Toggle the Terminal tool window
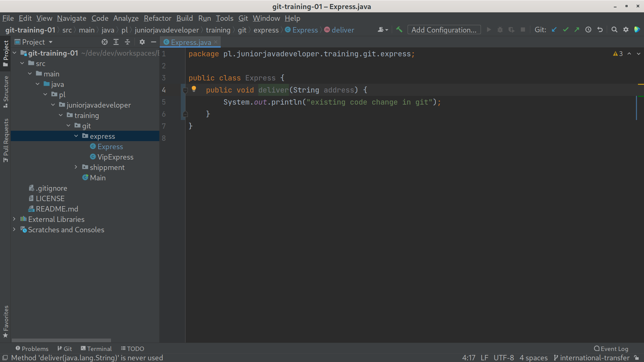 point(96,349)
